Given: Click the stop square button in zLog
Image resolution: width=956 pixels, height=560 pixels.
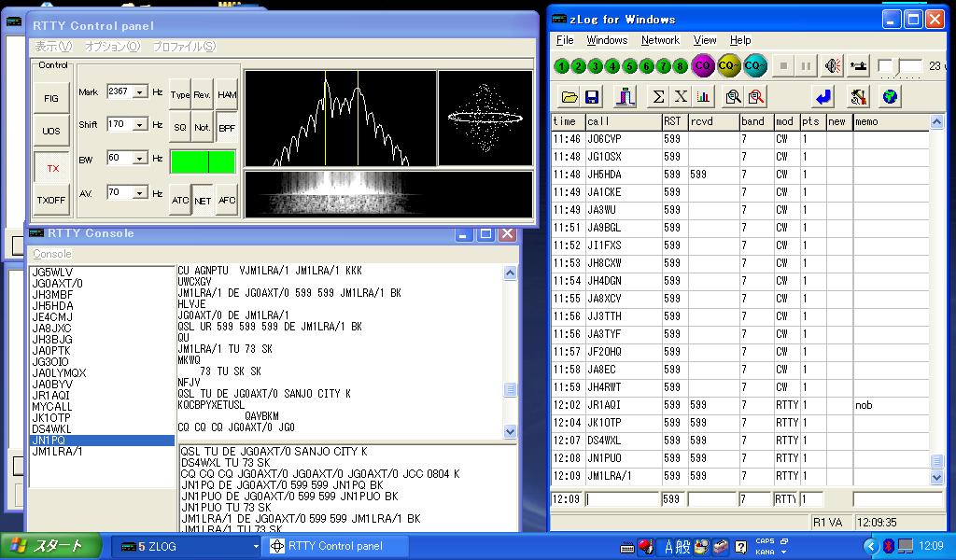Looking at the screenshot, I should point(784,66).
